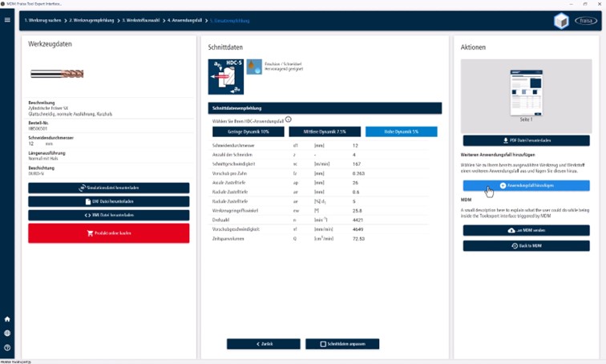Click the Längenausführung label
606x364 pixels.
pyautogui.click(x=46, y=153)
